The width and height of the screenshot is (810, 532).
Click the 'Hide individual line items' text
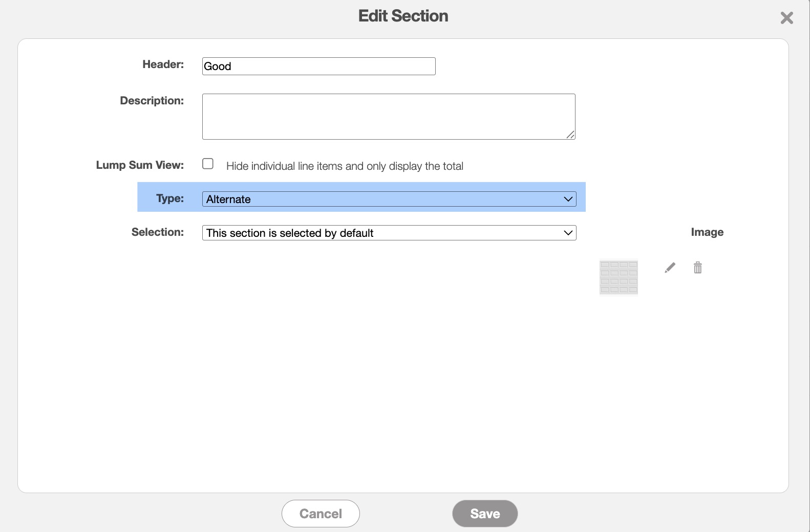coord(345,166)
